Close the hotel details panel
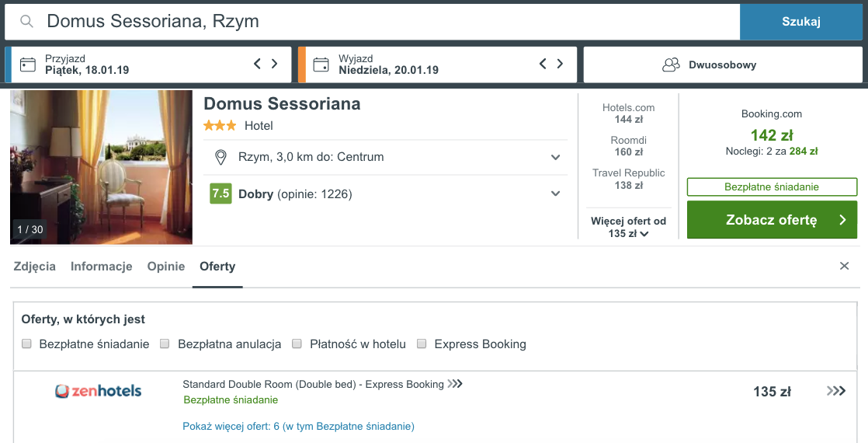868x443 pixels. click(x=844, y=266)
